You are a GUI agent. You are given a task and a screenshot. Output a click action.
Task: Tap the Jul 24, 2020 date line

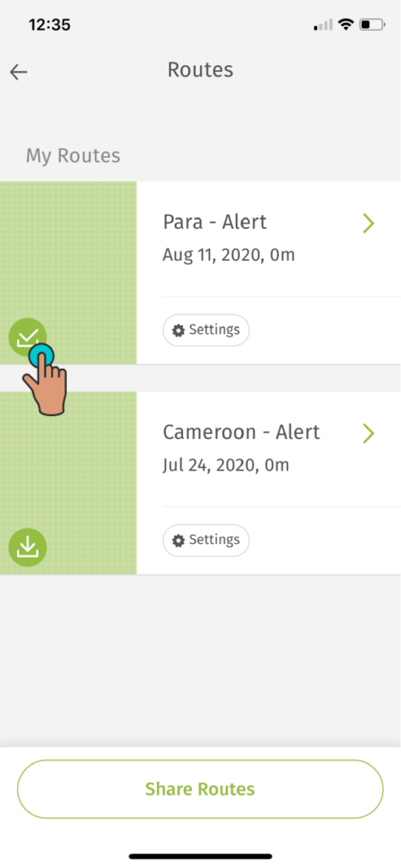pos(226,465)
